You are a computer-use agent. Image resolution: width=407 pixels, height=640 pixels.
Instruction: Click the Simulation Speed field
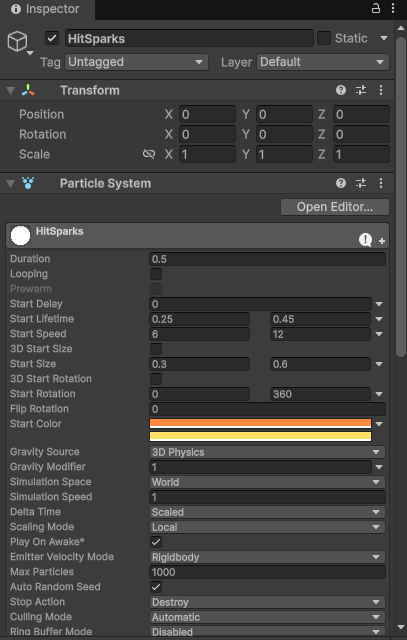(x=267, y=497)
